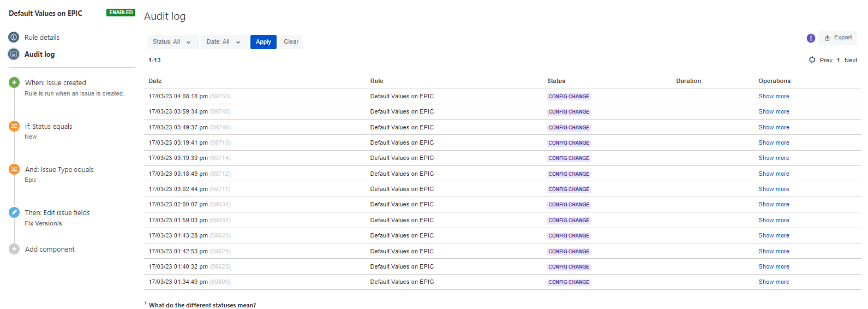Screen dimensions: 868x309
Task: Expand What do the different statuses mean
Action: coord(200,305)
